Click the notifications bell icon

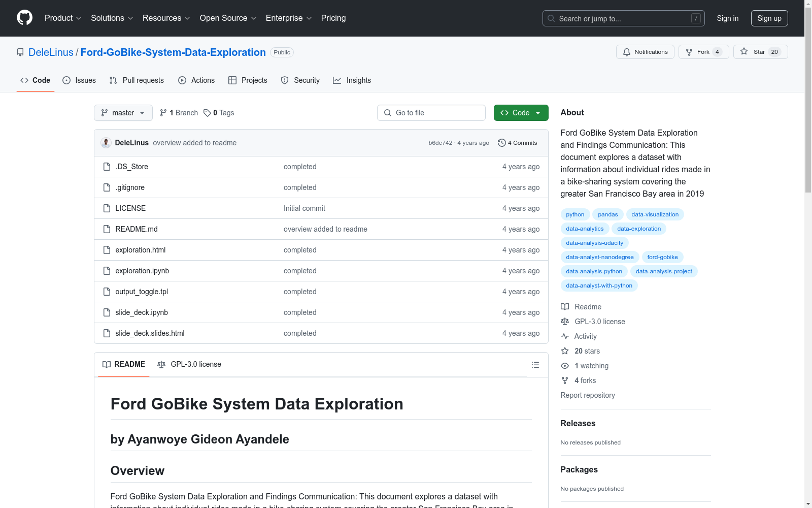(x=627, y=52)
